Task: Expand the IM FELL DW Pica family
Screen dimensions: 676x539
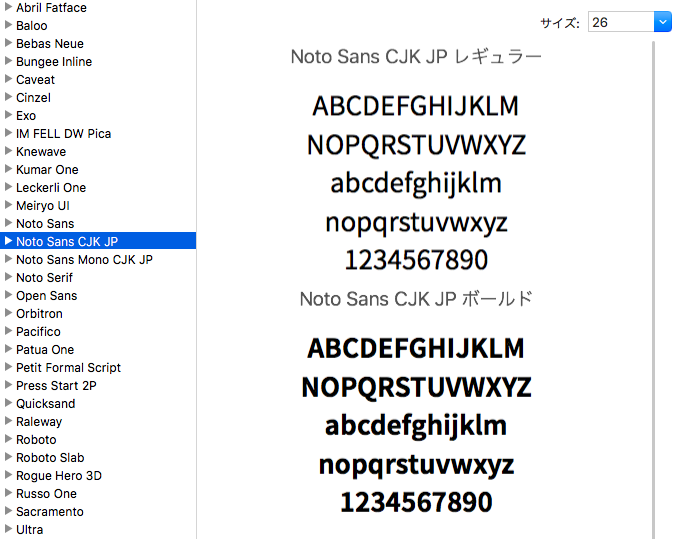Action: (8, 133)
